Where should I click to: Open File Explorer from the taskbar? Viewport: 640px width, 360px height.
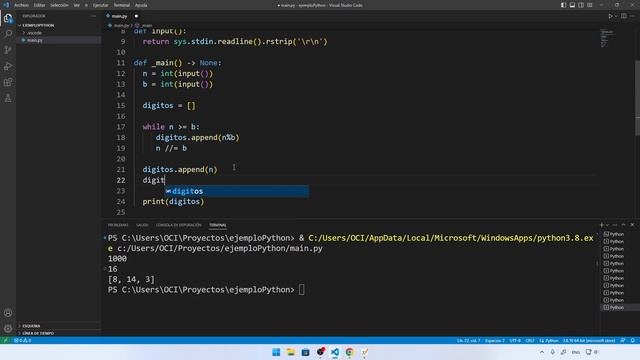click(291, 352)
